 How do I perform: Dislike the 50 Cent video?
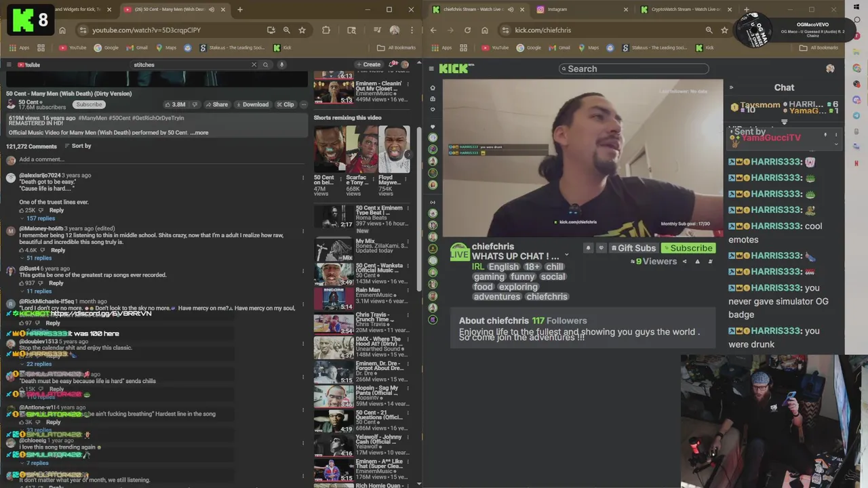195,104
